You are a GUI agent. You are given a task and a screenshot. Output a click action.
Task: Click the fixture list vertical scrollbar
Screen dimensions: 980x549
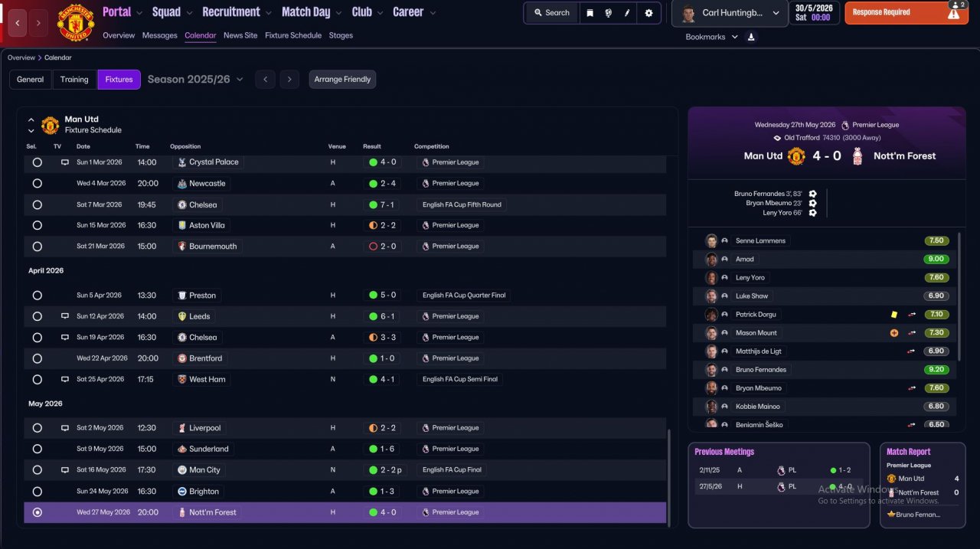tap(669, 477)
